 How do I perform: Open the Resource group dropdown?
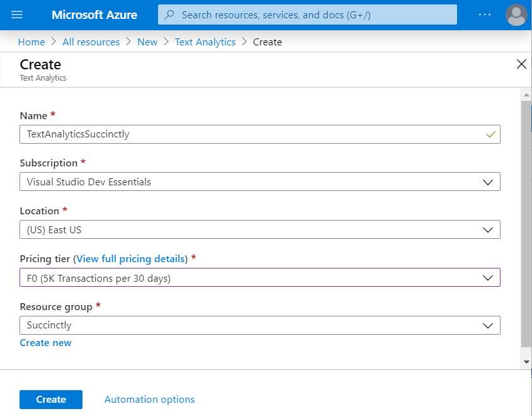[488, 325]
